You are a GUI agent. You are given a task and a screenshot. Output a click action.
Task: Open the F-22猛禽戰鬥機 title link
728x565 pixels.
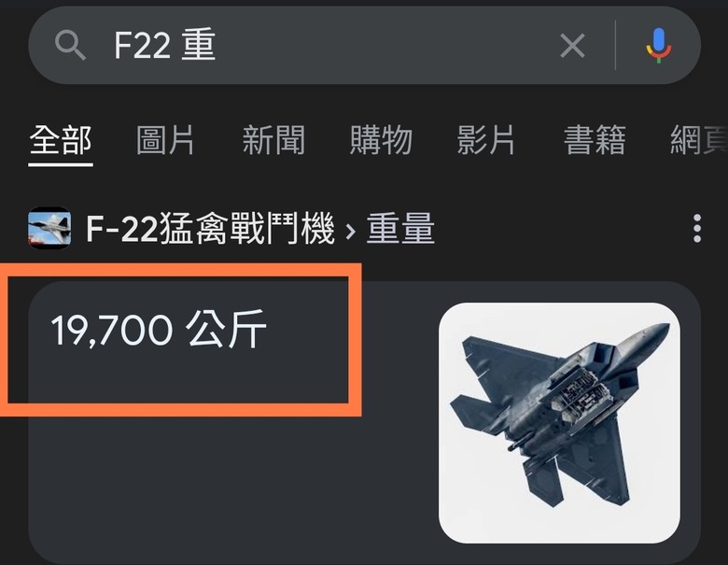210,228
